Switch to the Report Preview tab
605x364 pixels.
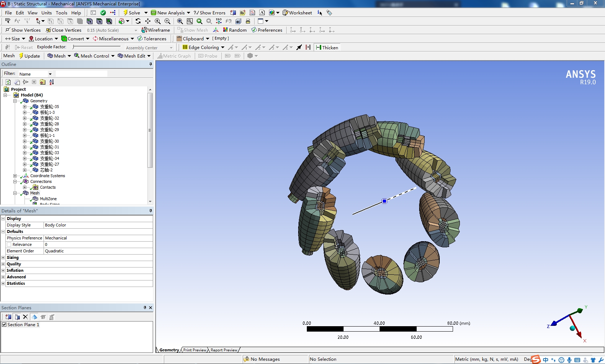(224, 350)
